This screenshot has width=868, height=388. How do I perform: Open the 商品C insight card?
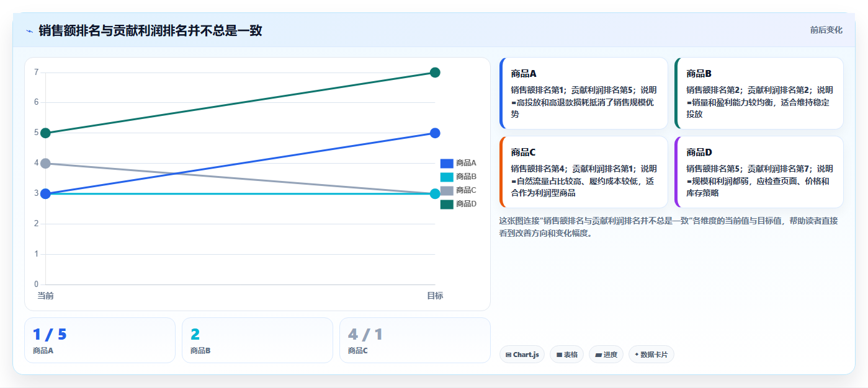point(583,172)
